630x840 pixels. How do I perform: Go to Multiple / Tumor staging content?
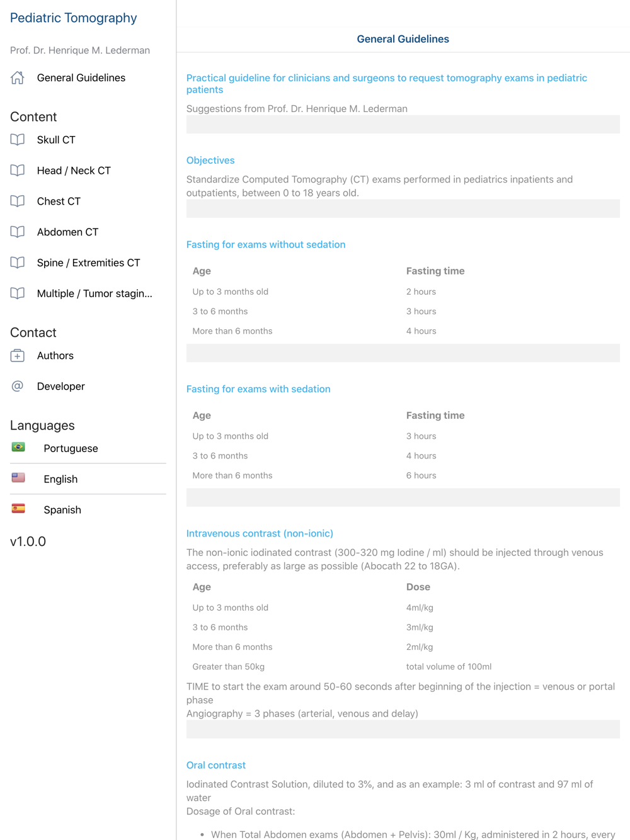click(94, 293)
